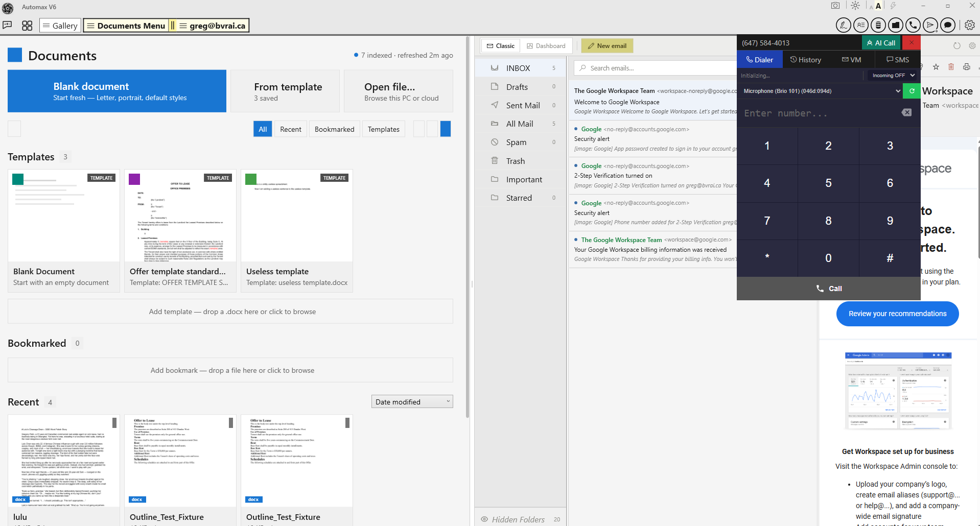The height and width of the screenshot is (526, 980).
Task: Click the dialer backspace icon
Action: 906,112
